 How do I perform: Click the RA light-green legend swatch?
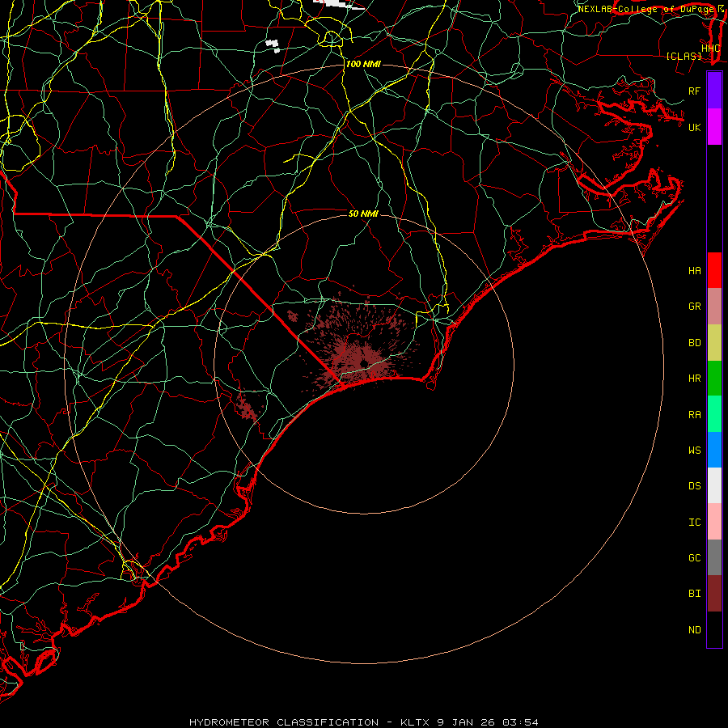[x=714, y=414]
